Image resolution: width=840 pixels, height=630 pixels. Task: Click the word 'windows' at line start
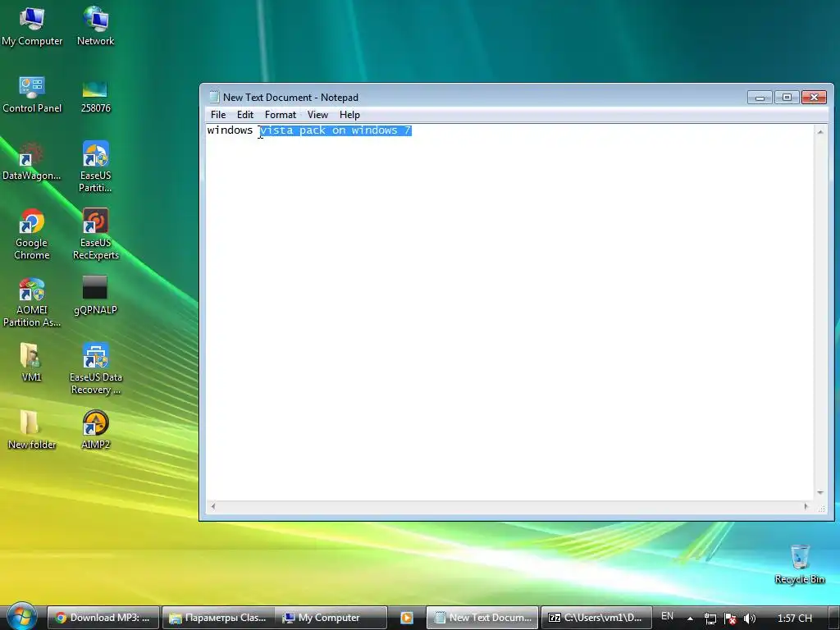click(x=230, y=130)
